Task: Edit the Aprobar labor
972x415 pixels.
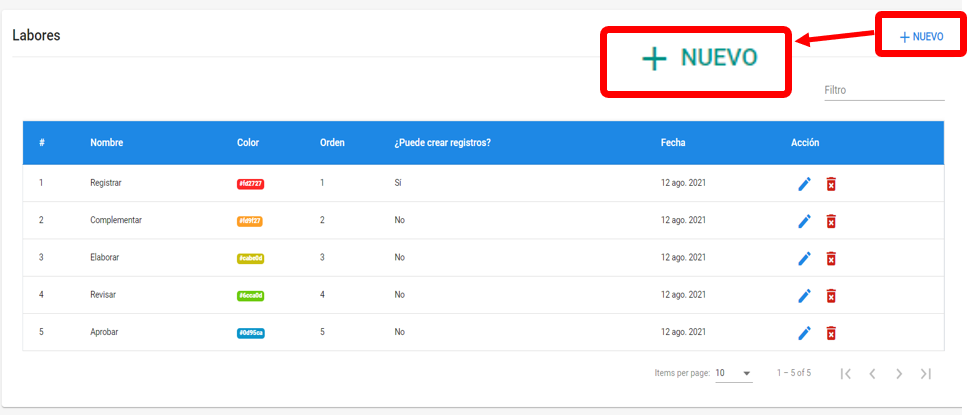Action: pos(804,332)
